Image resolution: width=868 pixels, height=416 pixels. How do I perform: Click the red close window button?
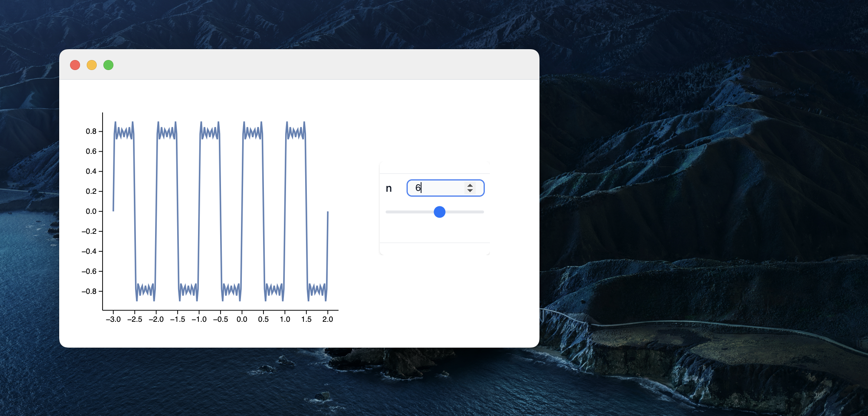pos(75,65)
